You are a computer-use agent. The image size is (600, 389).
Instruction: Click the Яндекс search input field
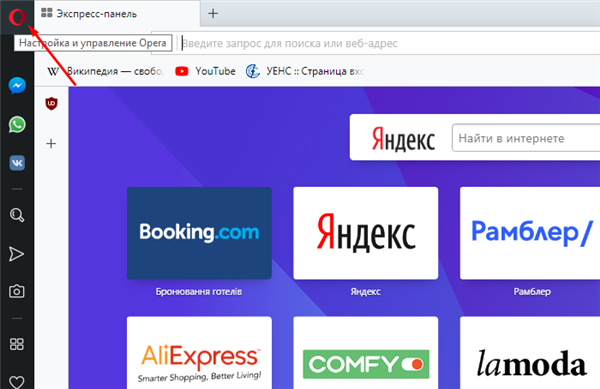click(x=526, y=138)
